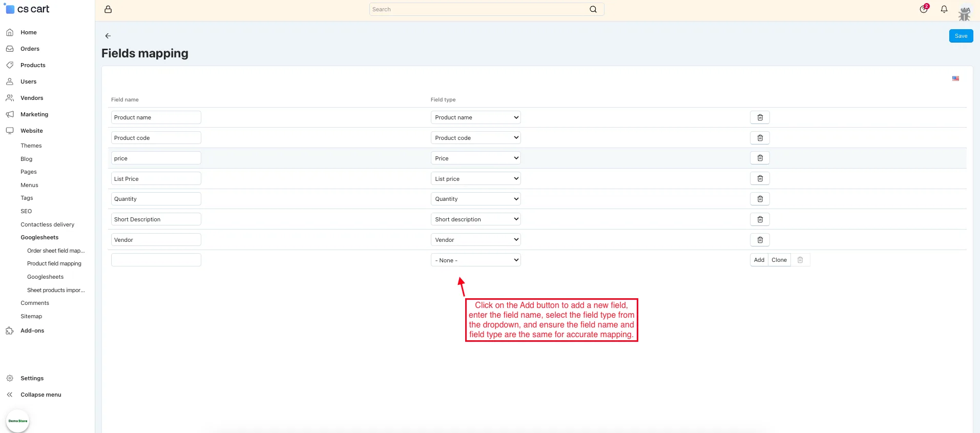Image resolution: width=980 pixels, height=433 pixels.
Task: Click the Settings gear icon
Action: pos(10,378)
